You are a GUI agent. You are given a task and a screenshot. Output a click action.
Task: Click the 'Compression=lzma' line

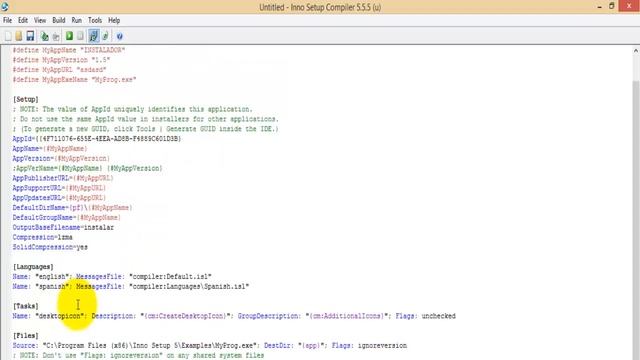(42, 237)
